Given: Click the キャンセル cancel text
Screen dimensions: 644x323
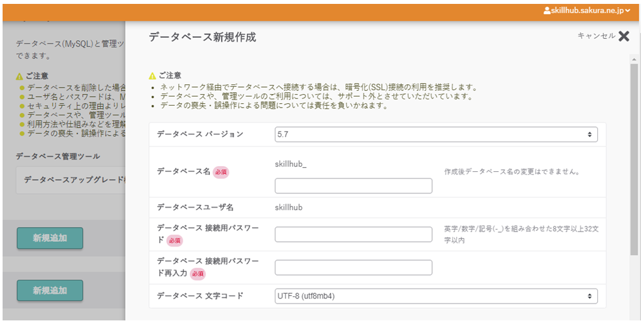Looking at the screenshot, I should click(596, 36).
